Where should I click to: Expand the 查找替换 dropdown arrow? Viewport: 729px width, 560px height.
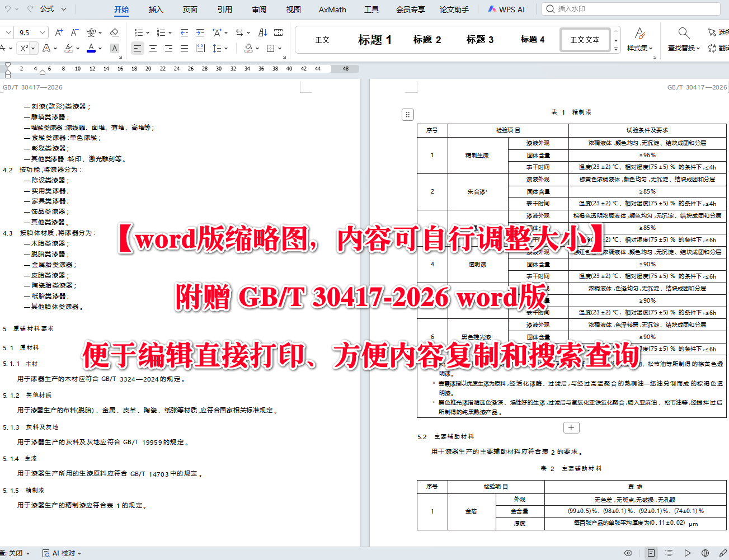point(698,48)
